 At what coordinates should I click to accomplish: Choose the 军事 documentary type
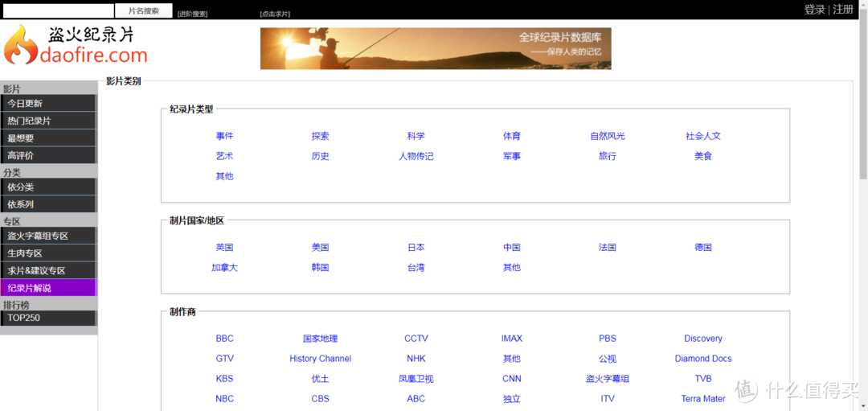[512, 156]
